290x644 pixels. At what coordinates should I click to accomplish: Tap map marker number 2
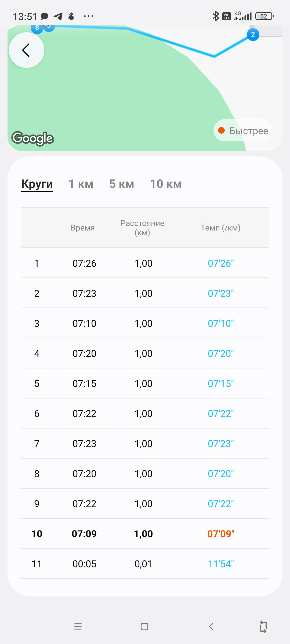[253, 35]
